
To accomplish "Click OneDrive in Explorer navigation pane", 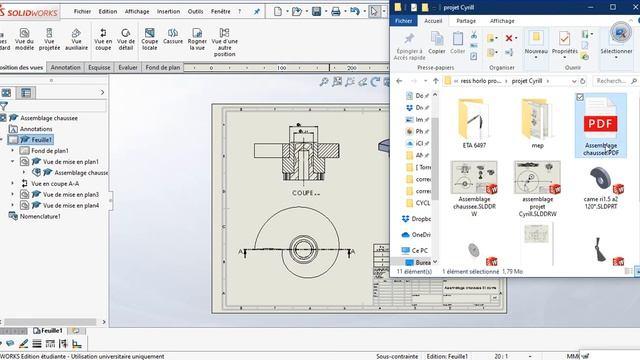I will [x=416, y=235].
